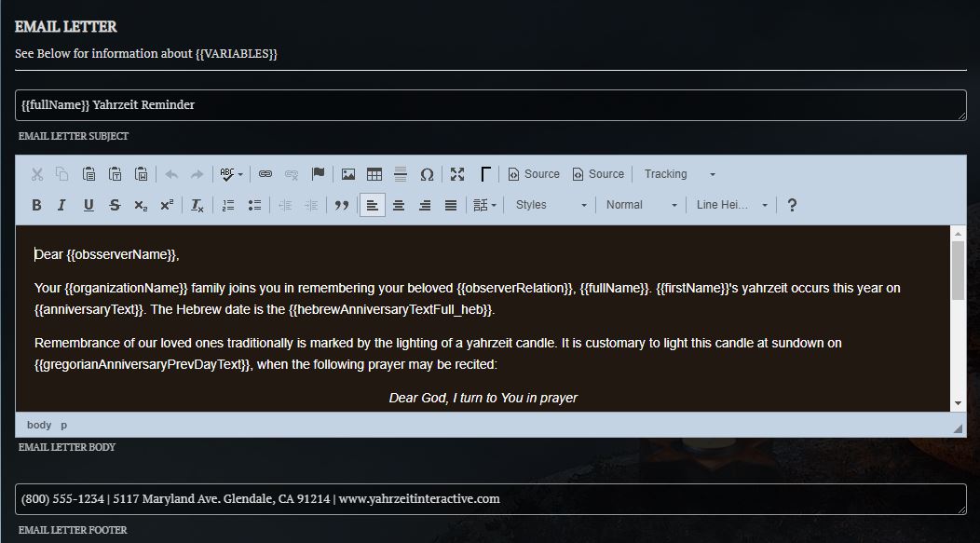This screenshot has height=543, width=980.
Task: Click the editor's scroll down arrow
Action: click(958, 402)
